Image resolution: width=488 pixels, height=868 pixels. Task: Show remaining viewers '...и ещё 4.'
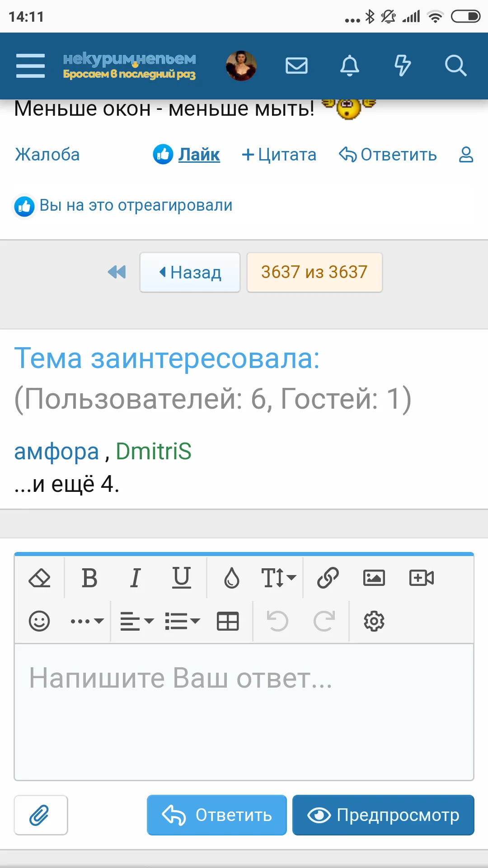[x=67, y=484]
